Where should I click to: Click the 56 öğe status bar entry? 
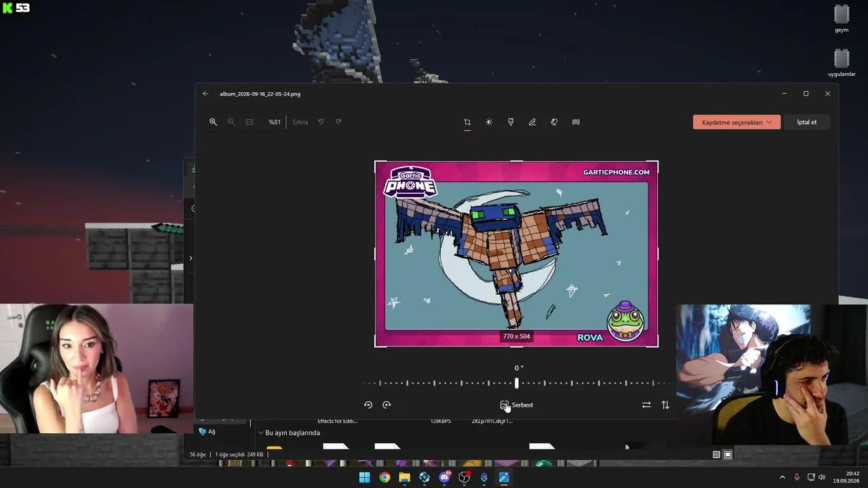(x=197, y=455)
